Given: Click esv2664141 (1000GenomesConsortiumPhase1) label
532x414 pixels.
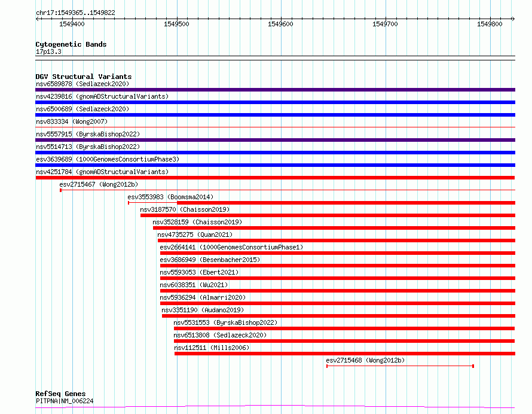Looking at the screenshot, I should 231,247.
